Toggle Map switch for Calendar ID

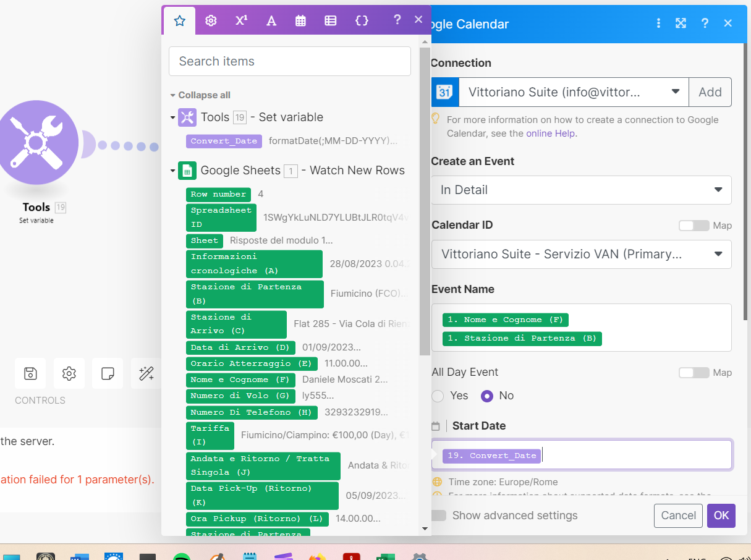pos(694,226)
